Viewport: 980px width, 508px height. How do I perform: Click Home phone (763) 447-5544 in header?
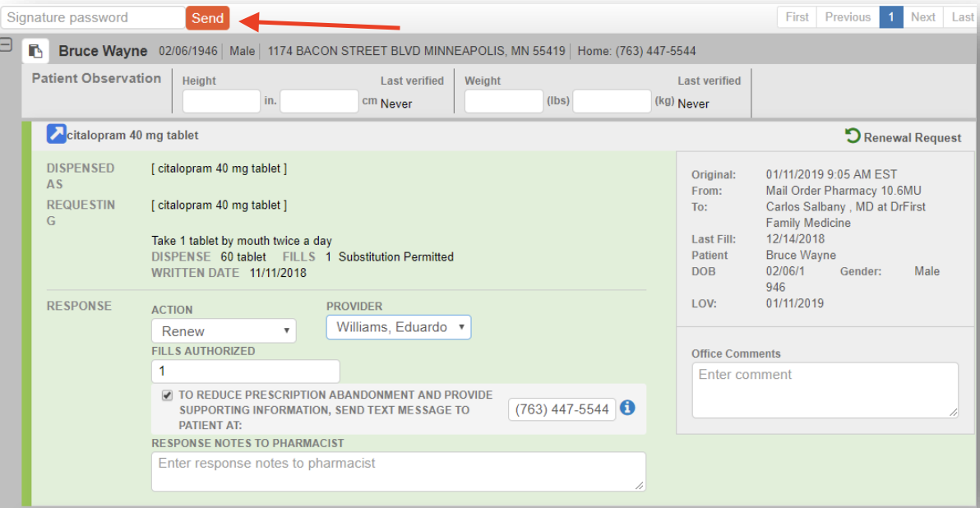(636, 51)
